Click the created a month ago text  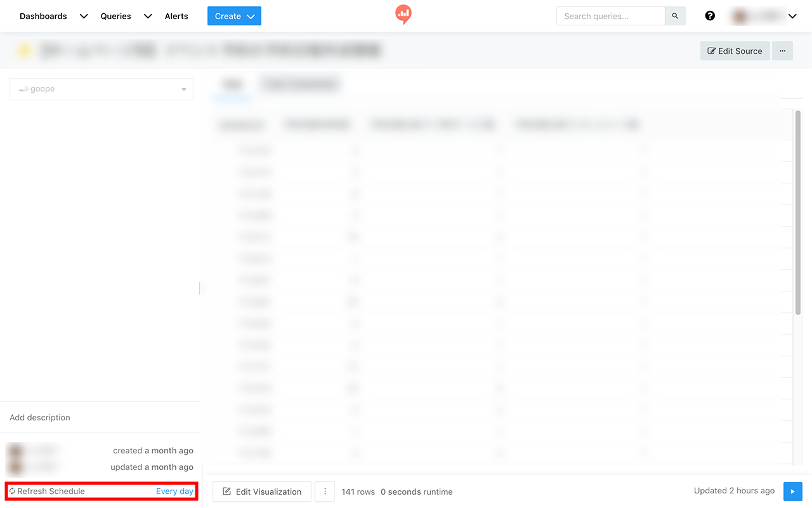(153, 450)
